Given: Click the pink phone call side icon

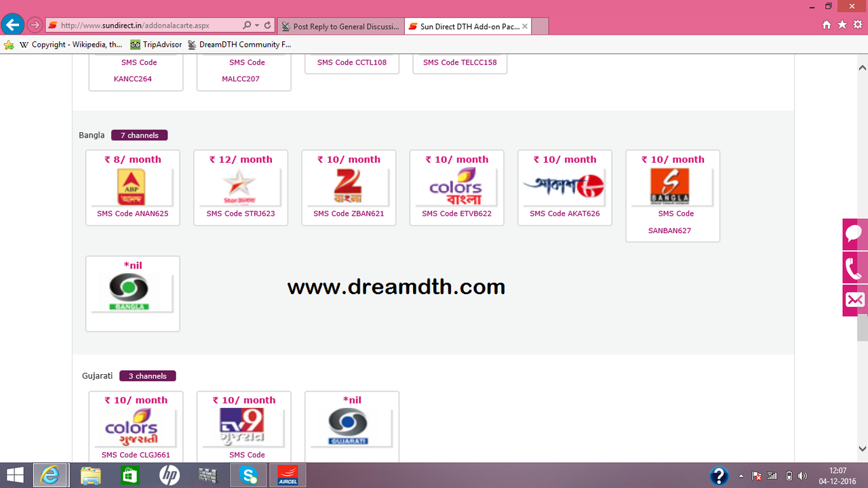Looking at the screenshot, I should pos(855,267).
